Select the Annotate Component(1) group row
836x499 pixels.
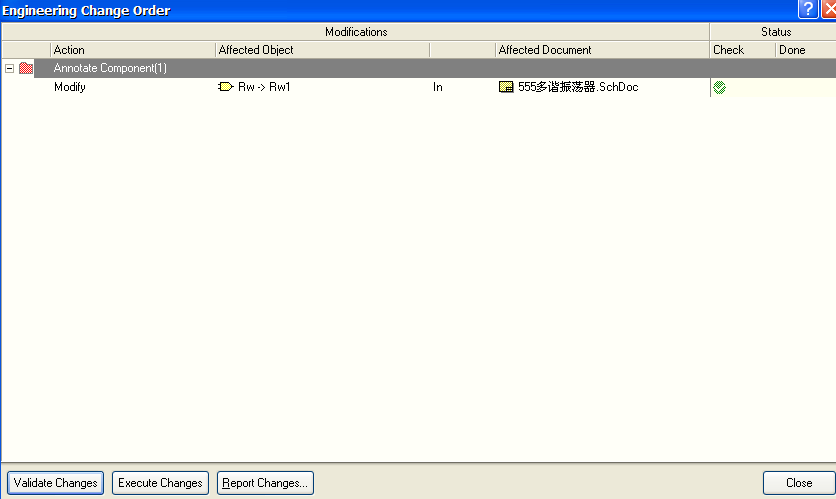110,68
